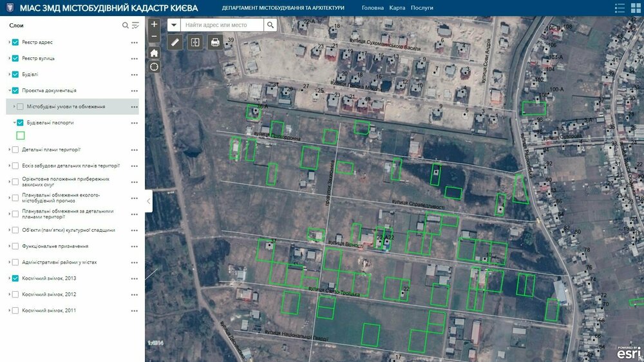
Task: Open options menu for Функціональне призначення layer
Action: (x=135, y=246)
